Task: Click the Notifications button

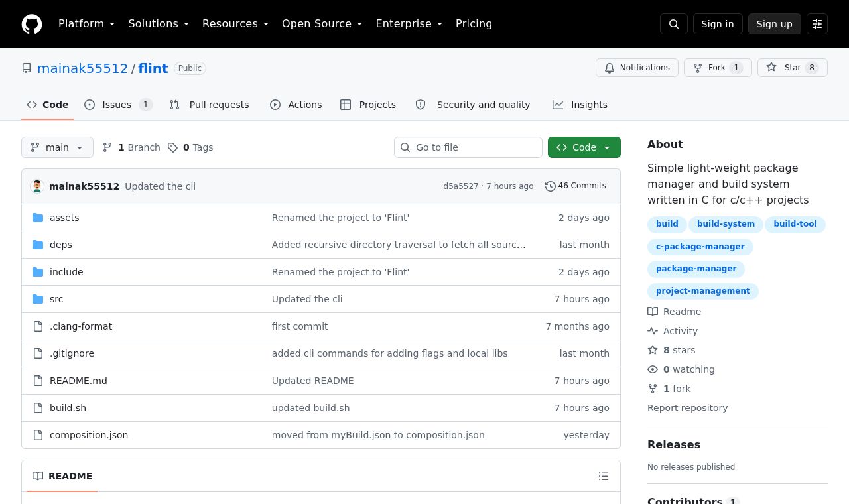Action: 637,68
